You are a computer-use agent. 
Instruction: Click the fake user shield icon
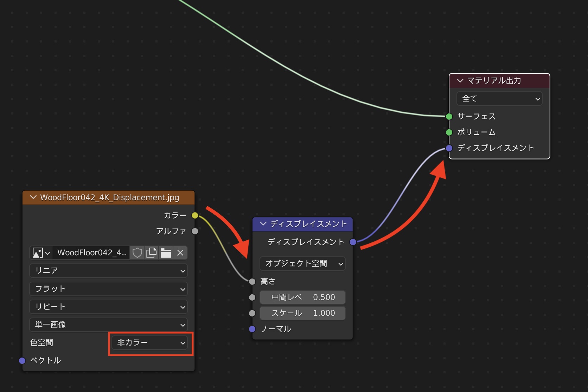(x=137, y=253)
